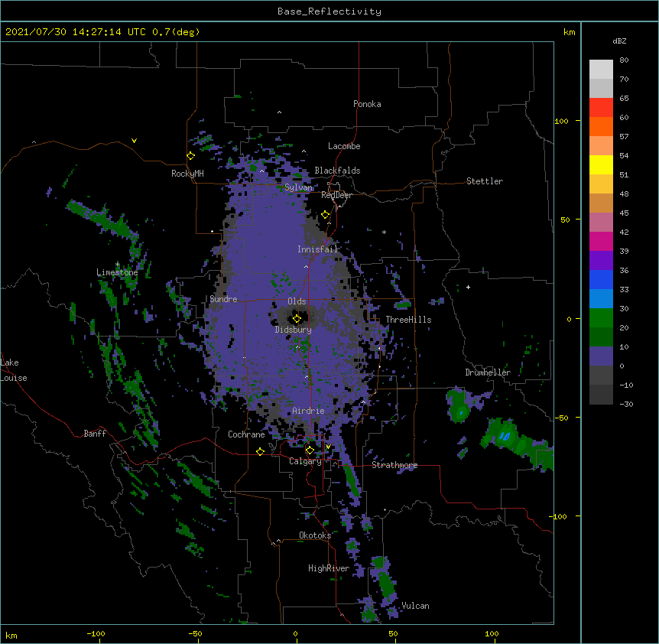Select the blue 33-36 dBZ legend swatch
This screenshot has width=659, height=644.
pos(601,279)
